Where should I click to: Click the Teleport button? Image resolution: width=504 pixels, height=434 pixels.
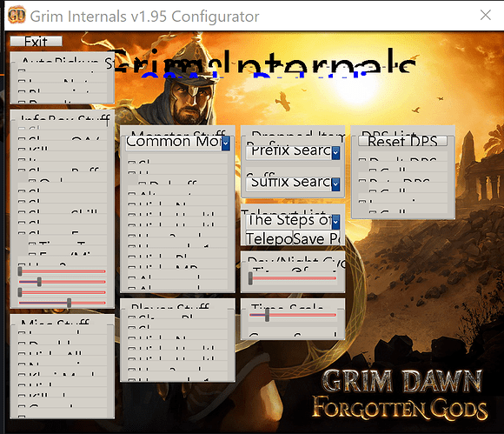point(269,238)
